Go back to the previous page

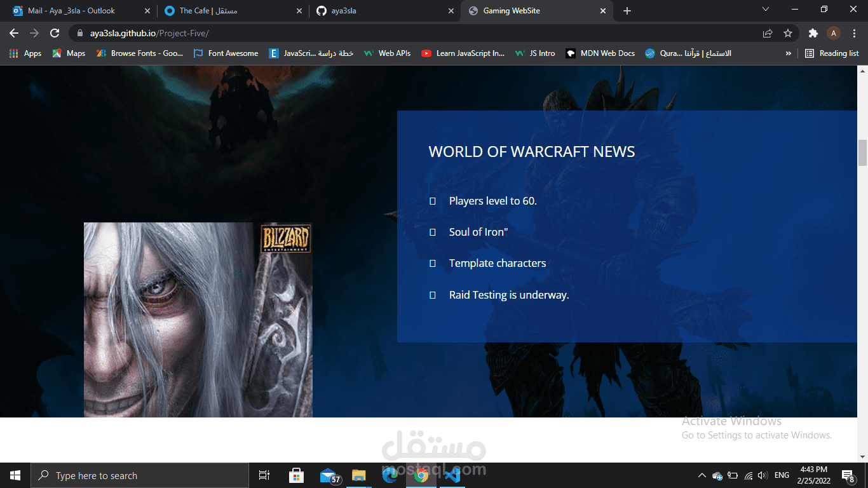14,33
